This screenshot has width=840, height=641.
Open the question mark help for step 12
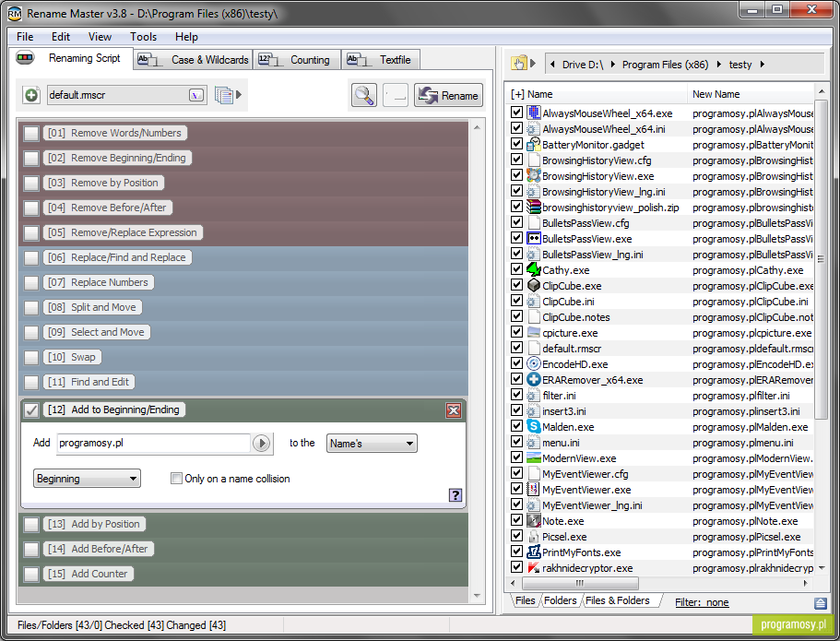[x=455, y=494]
